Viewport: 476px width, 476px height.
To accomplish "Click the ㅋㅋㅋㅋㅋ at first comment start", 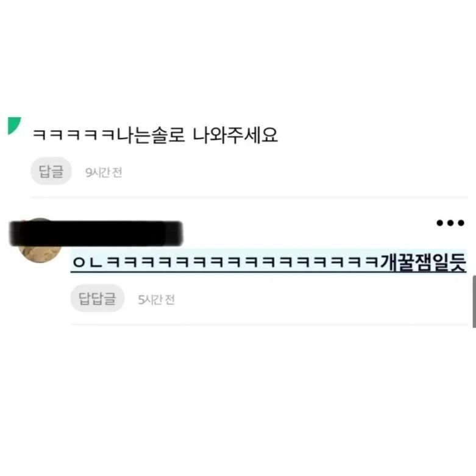I will (75, 135).
